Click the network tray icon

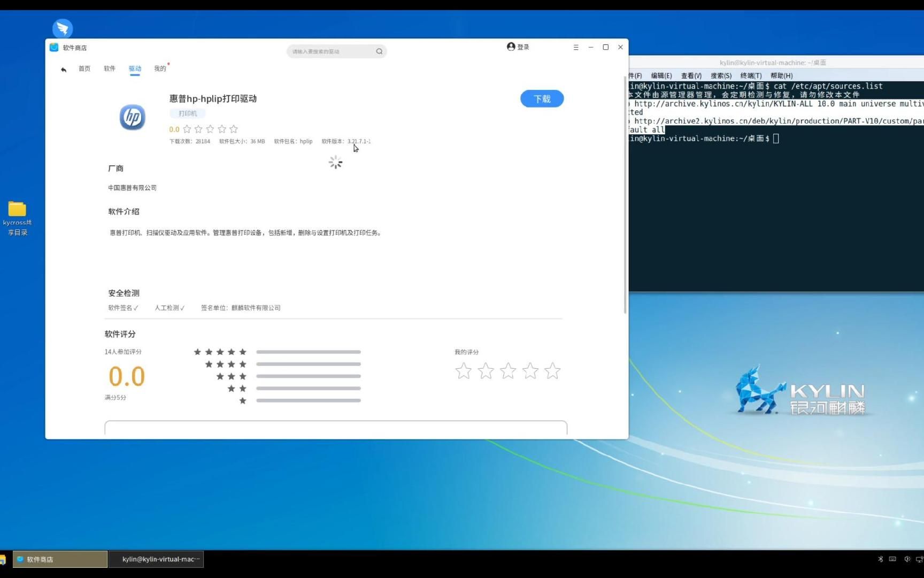click(x=920, y=559)
